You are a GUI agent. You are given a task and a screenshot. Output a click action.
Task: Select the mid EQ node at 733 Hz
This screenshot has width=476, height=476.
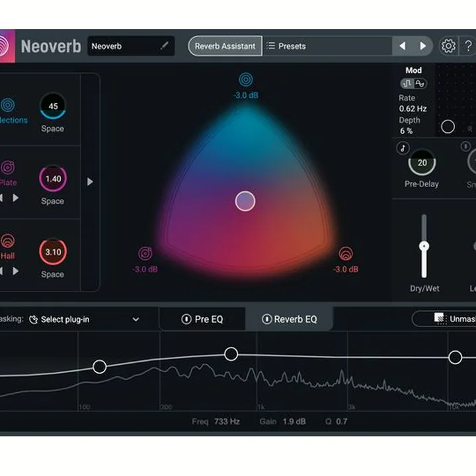231,354
